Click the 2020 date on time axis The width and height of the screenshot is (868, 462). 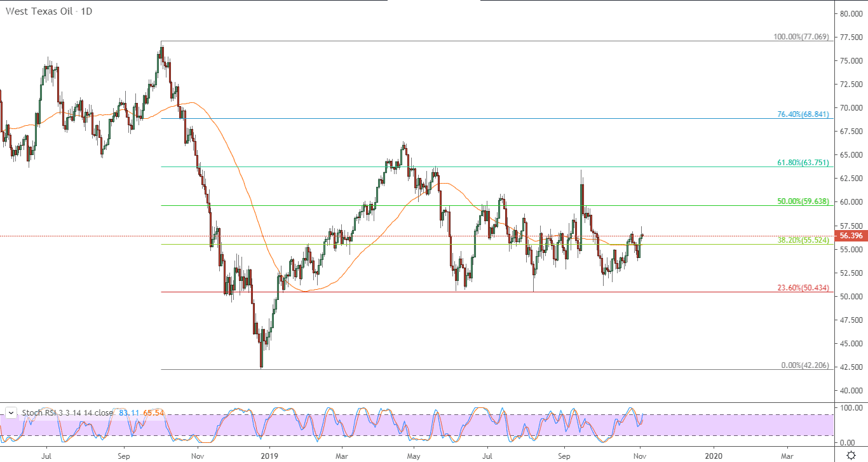714,456
